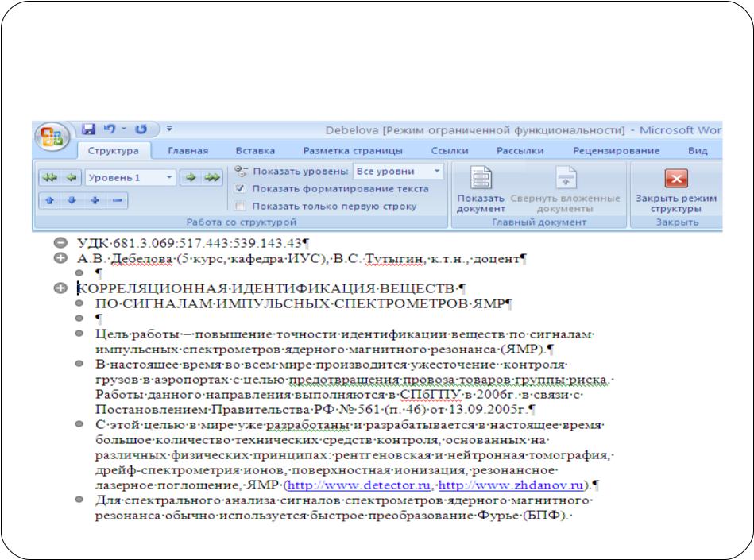754x560 pixels.
Task: Click the 'Главный документ' group label
Action: click(x=539, y=222)
